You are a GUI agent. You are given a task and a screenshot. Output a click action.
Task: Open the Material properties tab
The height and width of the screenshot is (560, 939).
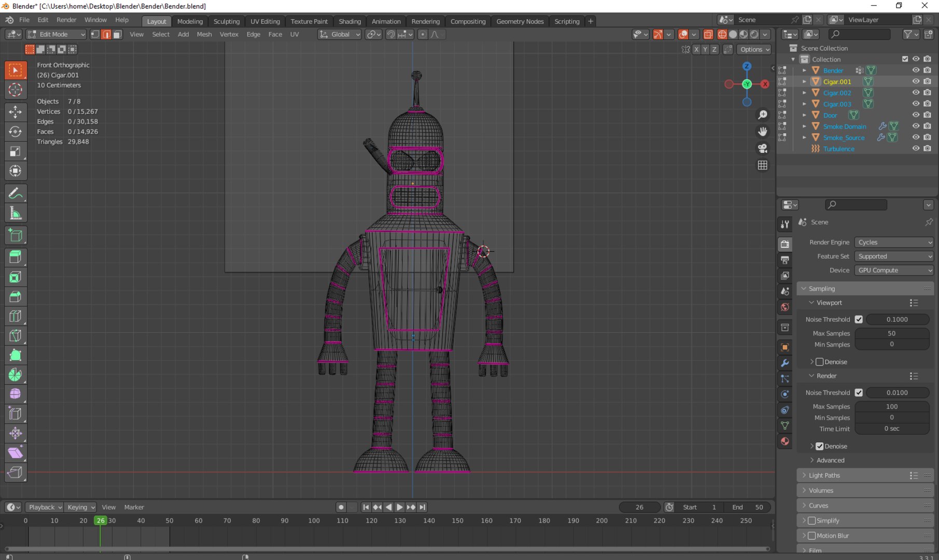(785, 441)
